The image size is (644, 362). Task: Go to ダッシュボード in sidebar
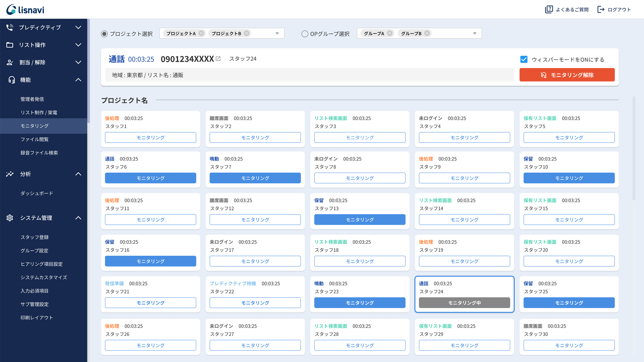[x=37, y=193]
